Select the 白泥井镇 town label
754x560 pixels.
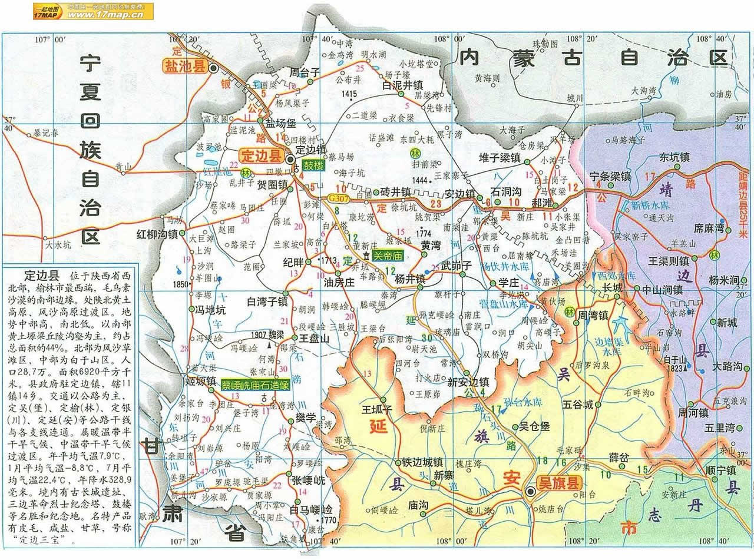tap(402, 85)
